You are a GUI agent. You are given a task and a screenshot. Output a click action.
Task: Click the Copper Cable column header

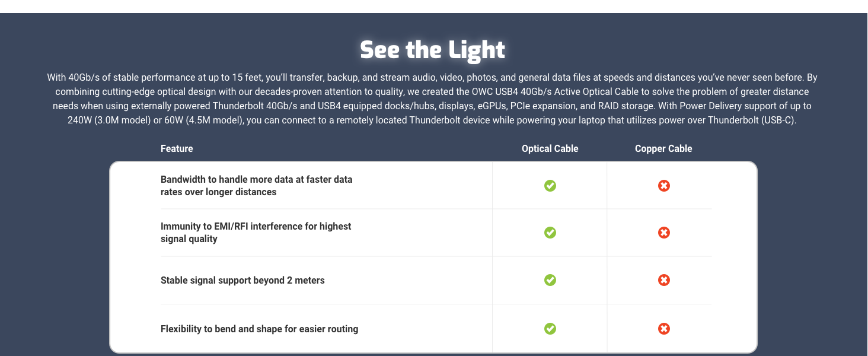point(663,149)
